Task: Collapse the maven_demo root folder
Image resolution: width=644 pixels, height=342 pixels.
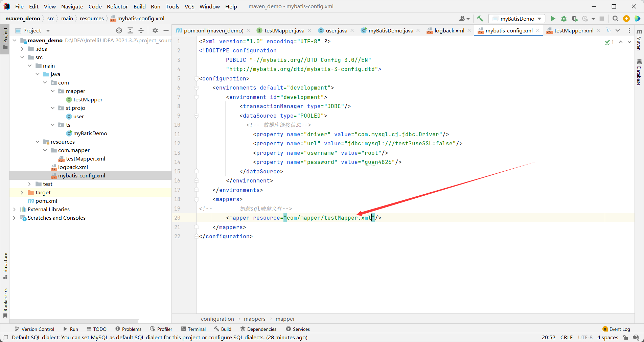Action: (15, 40)
